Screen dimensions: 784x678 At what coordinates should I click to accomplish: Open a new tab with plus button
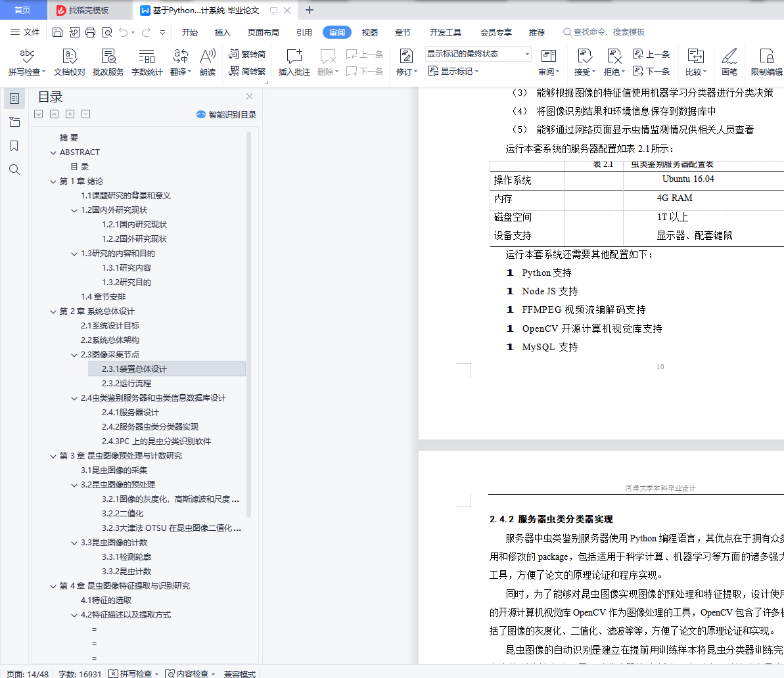(310, 10)
